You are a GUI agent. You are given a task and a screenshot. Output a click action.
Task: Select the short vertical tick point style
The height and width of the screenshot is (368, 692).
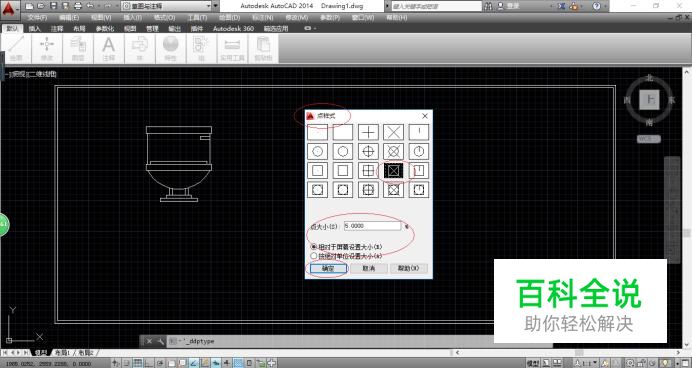pyautogui.click(x=419, y=132)
